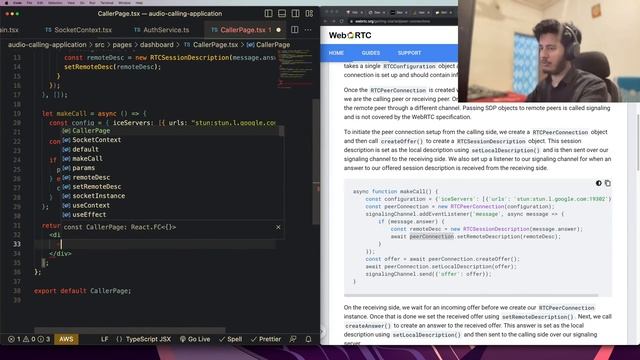Open src breadcrumb folder
The width and height of the screenshot is (640, 360).
(x=100, y=44)
